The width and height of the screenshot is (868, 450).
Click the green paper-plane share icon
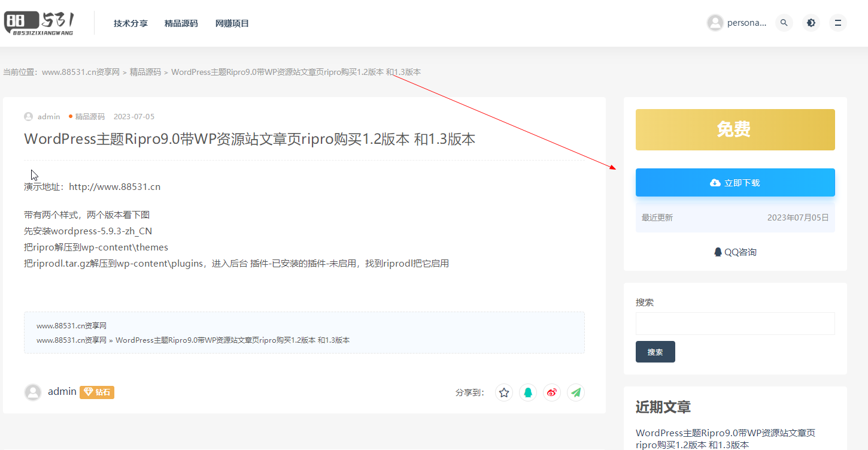[x=576, y=392]
